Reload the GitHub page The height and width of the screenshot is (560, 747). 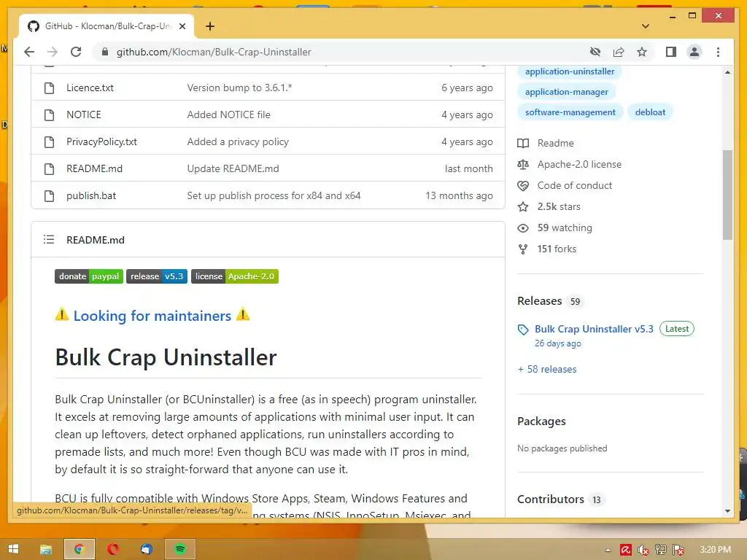click(x=76, y=52)
